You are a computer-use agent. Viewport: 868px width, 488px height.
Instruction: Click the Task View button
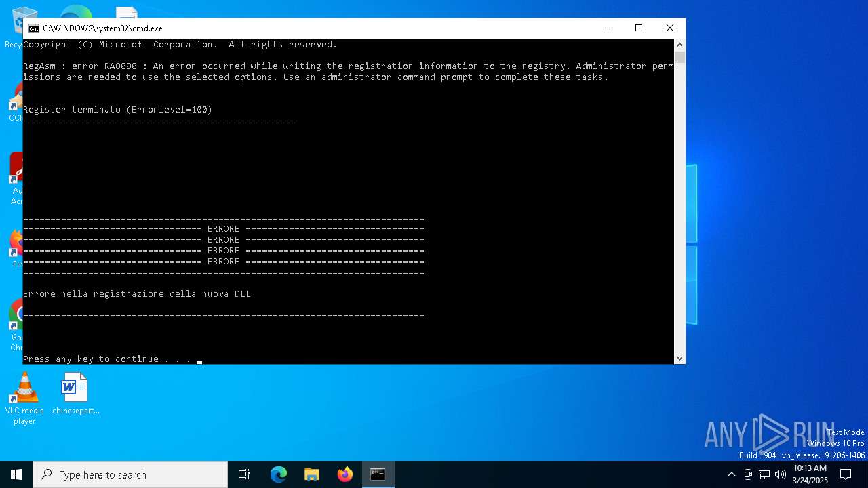click(x=244, y=474)
